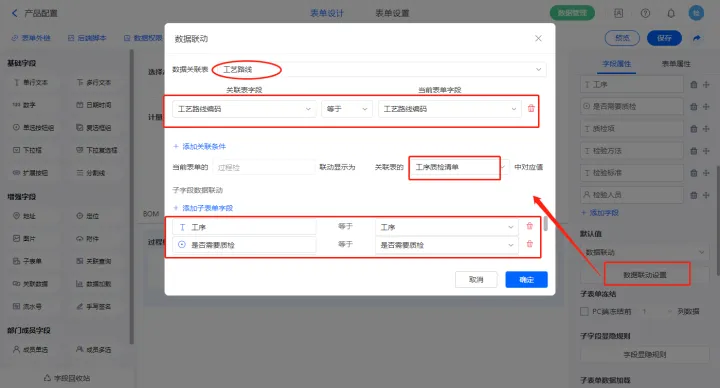Image resolution: width=720 pixels, height=388 pixels.
Task: Switch to the 表单属性 tab
Action: (x=676, y=63)
